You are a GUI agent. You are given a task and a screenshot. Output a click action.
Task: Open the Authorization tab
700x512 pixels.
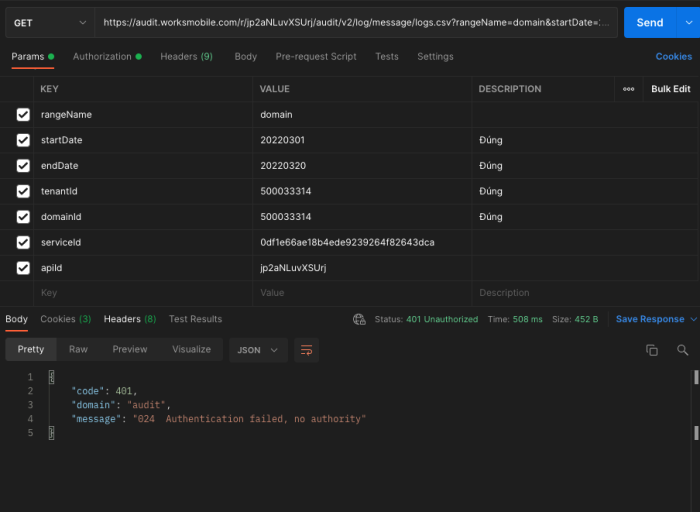(x=107, y=57)
